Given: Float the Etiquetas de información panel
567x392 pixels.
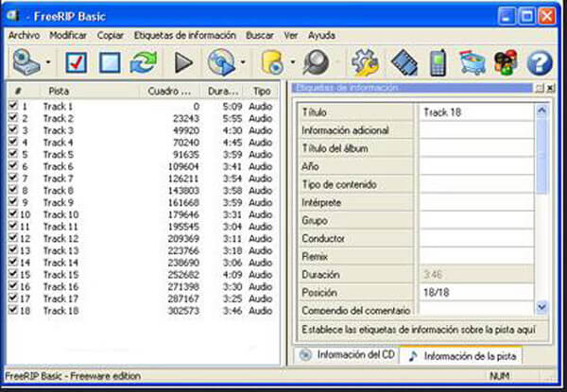Looking at the screenshot, I should (x=540, y=88).
